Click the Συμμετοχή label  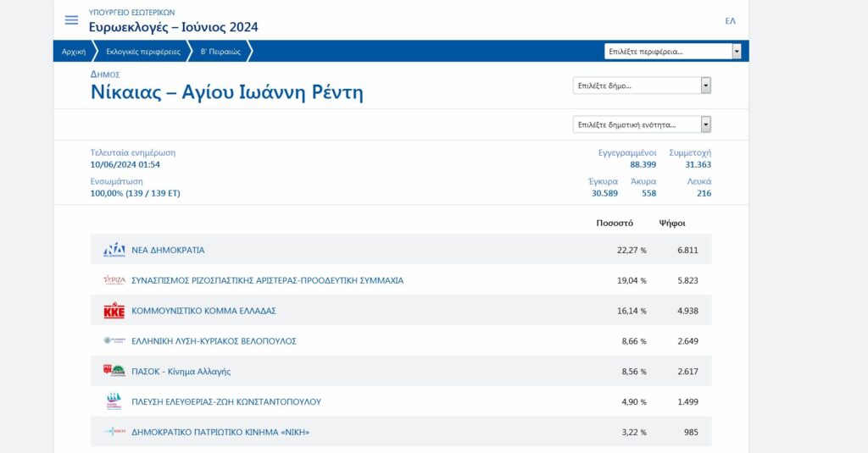click(x=690, y=152)
